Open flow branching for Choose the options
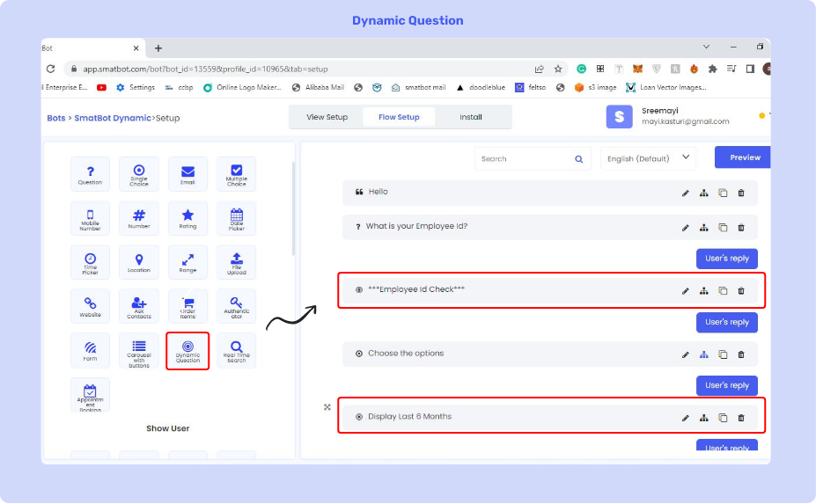The width and height of the screenshot is (816, 504). 704,354
